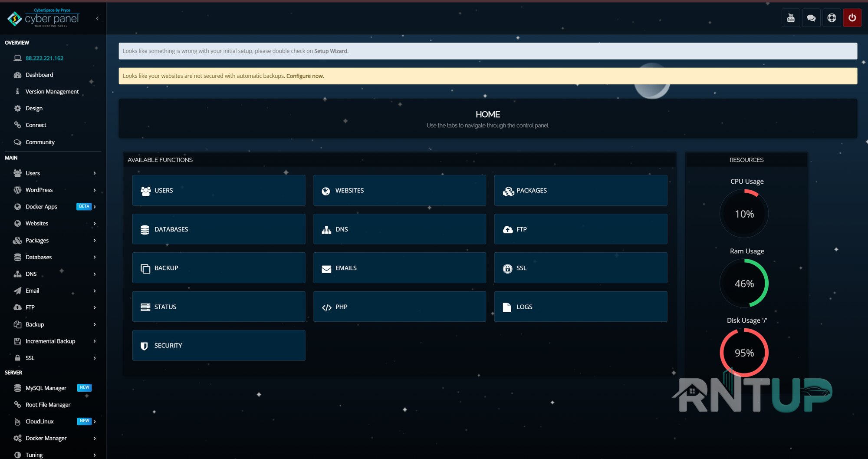Open the chat bubbles icon

coord(811,18)
